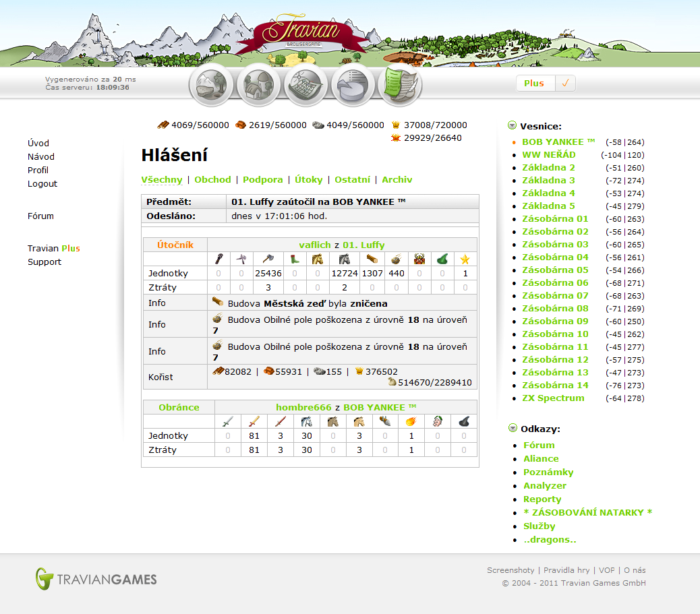Select village WW NEŘÁD
Viewport: 700px width, 614px height.
point(549,154)
